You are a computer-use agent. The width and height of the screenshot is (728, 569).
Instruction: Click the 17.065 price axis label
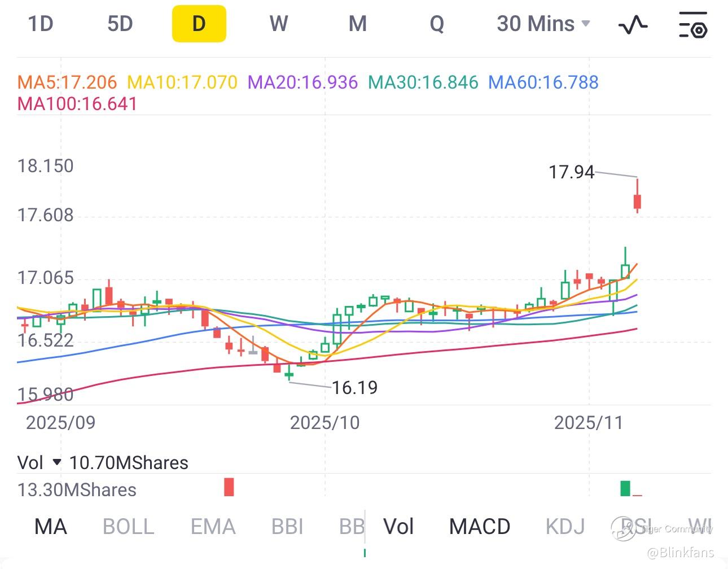[46, 278]
